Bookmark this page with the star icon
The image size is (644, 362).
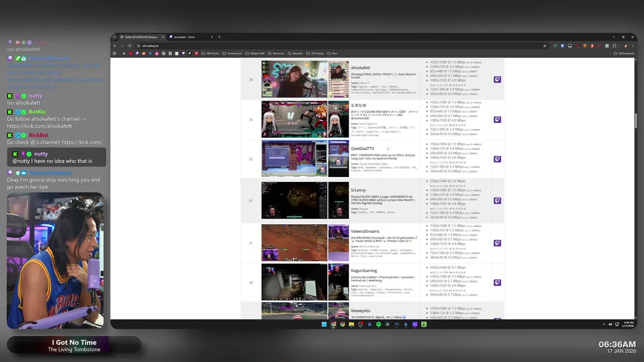pyautogui.click(x=545, y=46)
